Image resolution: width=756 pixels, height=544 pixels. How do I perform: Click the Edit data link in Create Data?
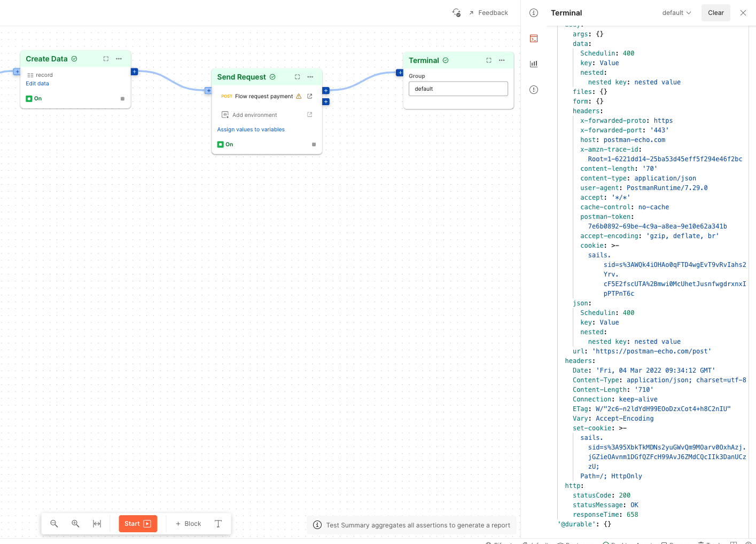pyautogui.click(x=37, y=83)
